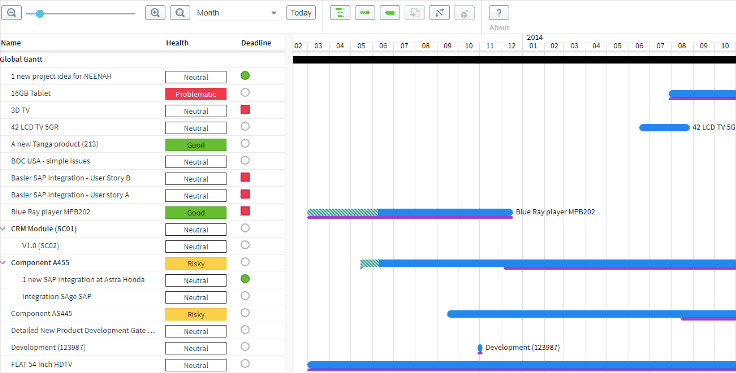Click the empty deadline circle for 16GB Tablet
The height and width of the screenshot is (373, 736).
(245, 92)
